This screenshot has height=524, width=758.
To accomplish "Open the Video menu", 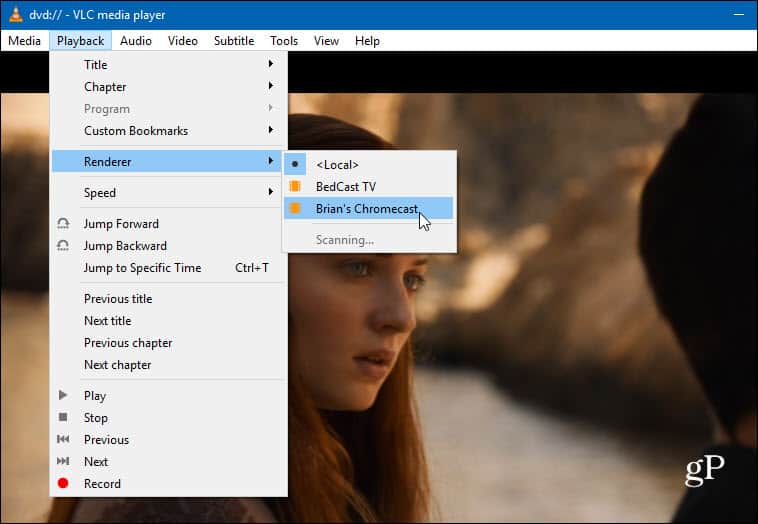I will (183, 41).
